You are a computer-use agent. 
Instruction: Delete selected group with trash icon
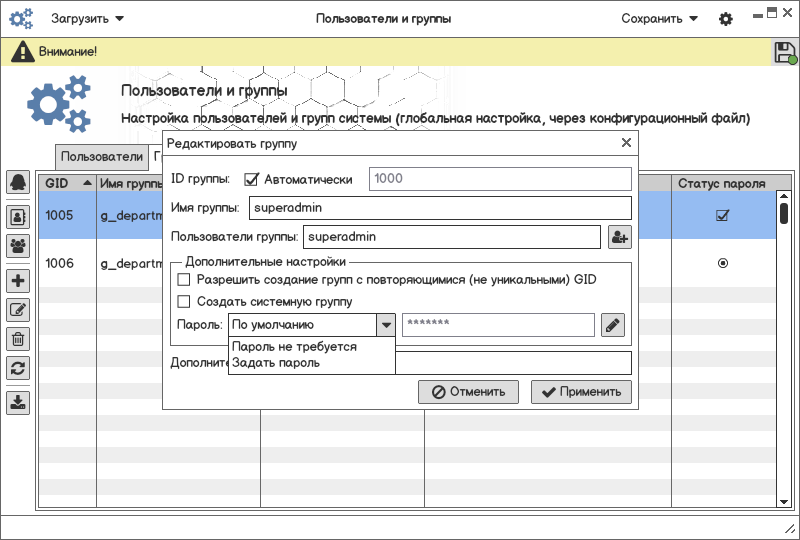[18, 339]
